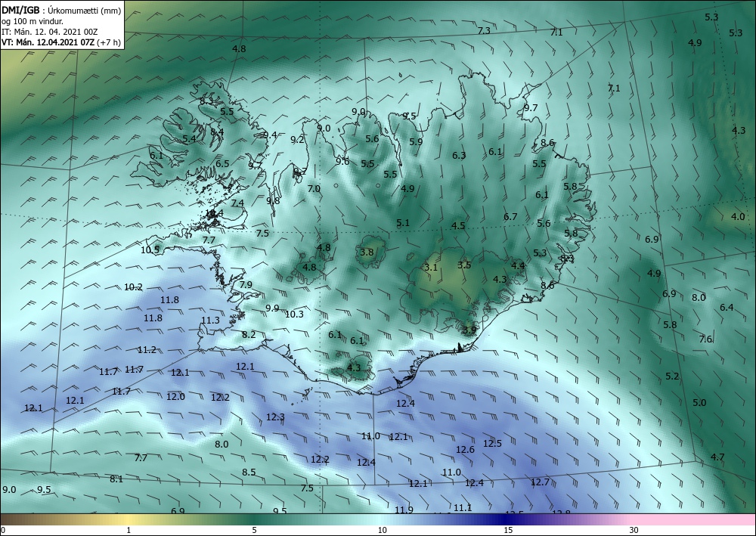Image resolution: width=756 pixels, height=536 pixels.
Task: Click the 12.0 value label on the map
Action: (x=175, y=397)
